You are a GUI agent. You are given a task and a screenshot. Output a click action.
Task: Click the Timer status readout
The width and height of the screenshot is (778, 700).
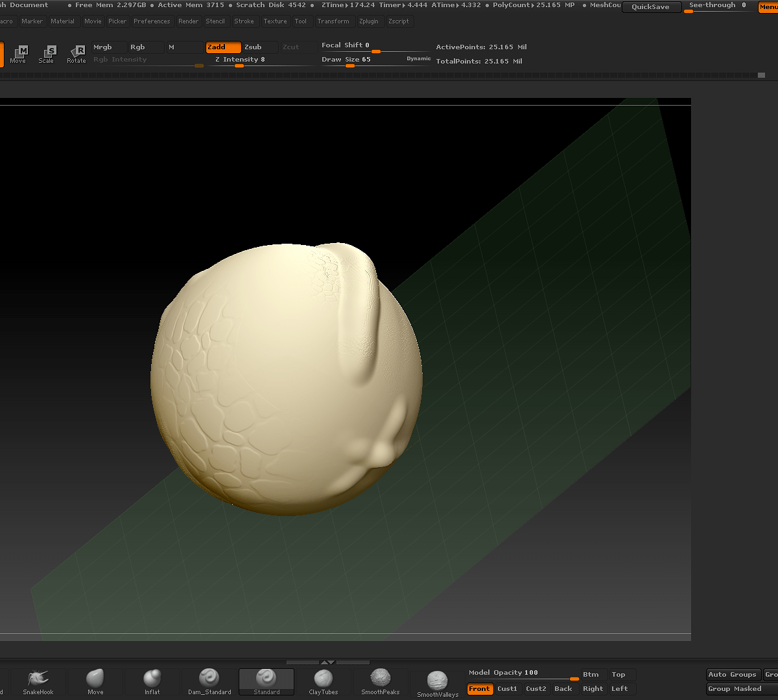[403, 5]
